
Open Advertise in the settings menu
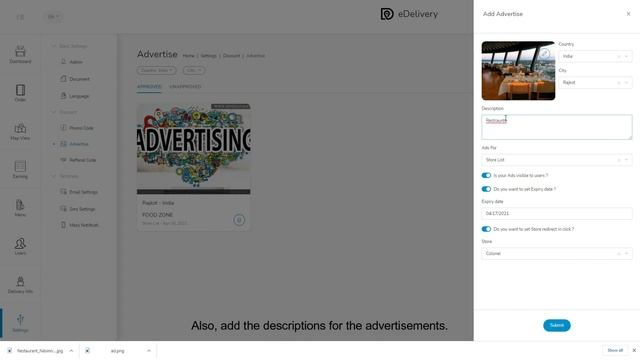click(74, 144)
